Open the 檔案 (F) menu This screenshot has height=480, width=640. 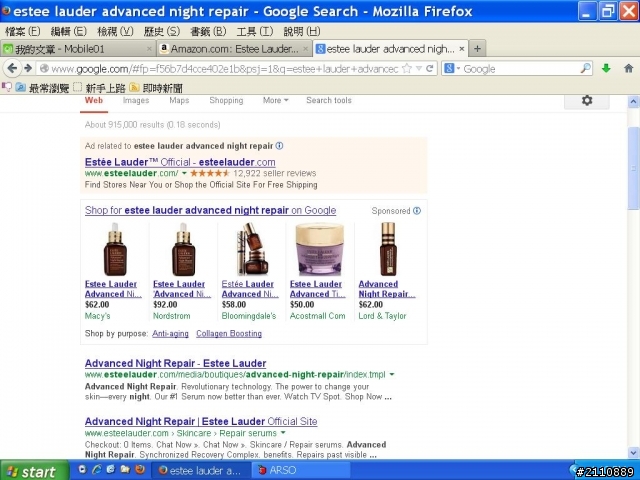coord(22,31)
